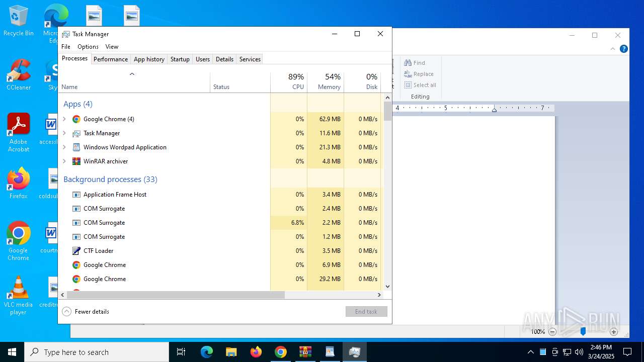
Task: Click the vertical scrollbar down arrow
Action: click(387, 287)
